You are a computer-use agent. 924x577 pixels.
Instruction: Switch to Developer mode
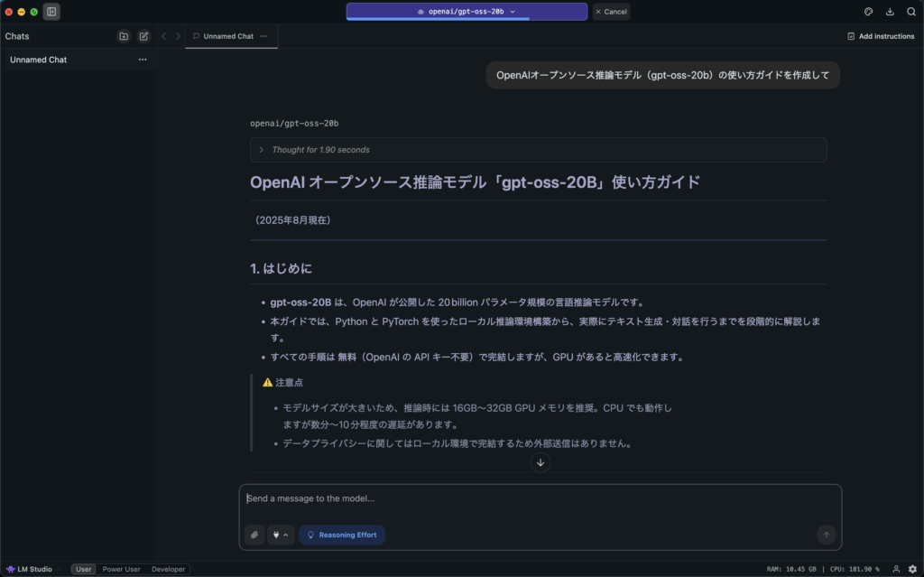169,570
